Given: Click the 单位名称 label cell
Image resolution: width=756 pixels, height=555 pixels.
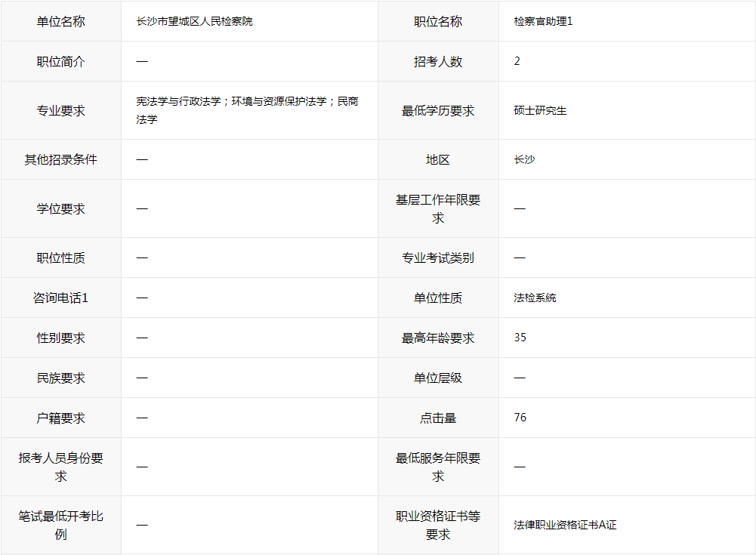Looking at the screenshot, I should (x=60, y=21).
